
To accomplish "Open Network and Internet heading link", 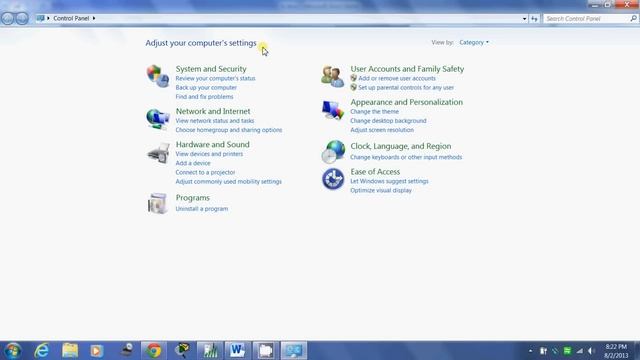I will pyautogui.click(x=213, y=111).
